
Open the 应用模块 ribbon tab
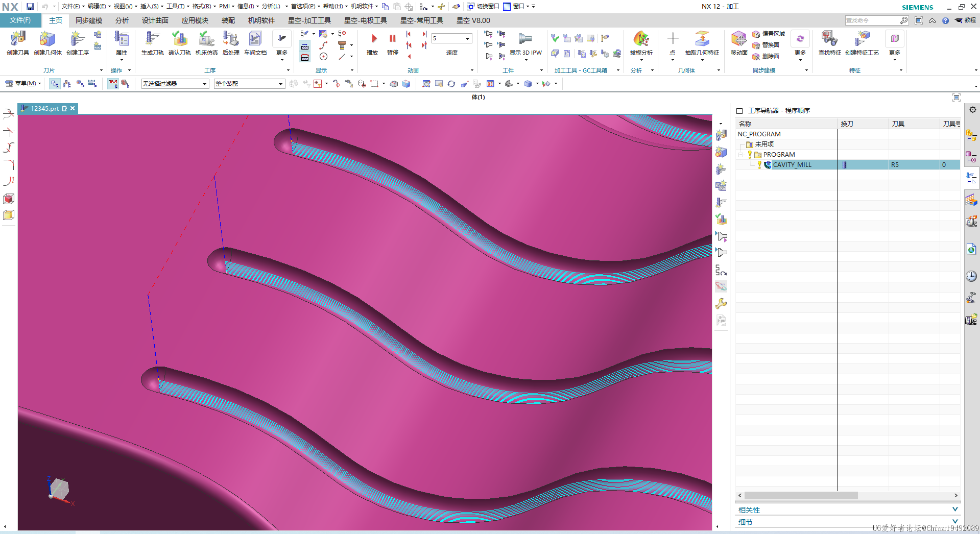195,20
